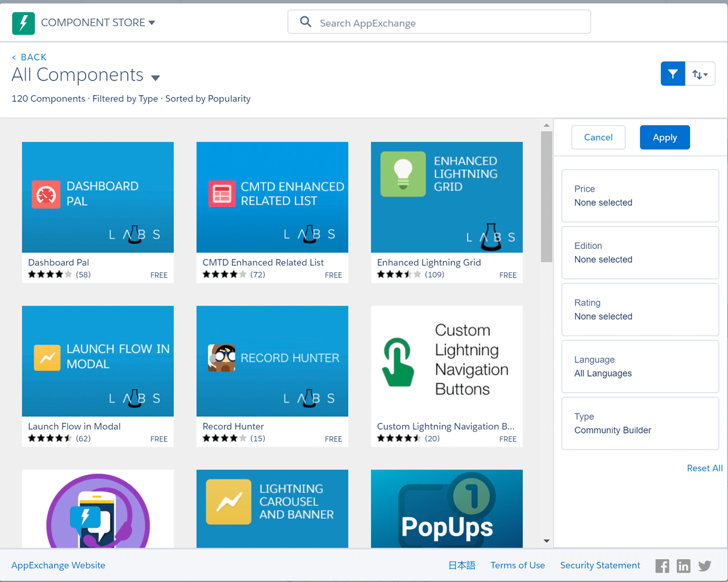The image size is (728, 582).
Task: Click the red Dashboard Pal gauge icon
Action: pos(46,194)
